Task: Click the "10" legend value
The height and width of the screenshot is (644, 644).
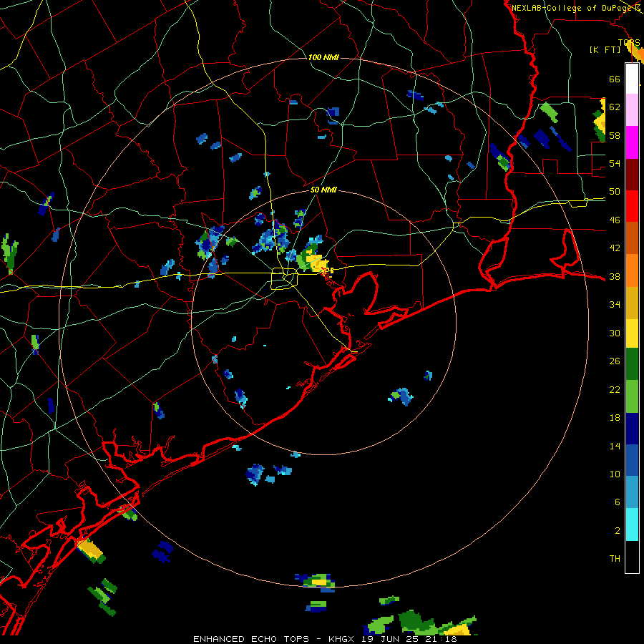Action: [615, 474]
